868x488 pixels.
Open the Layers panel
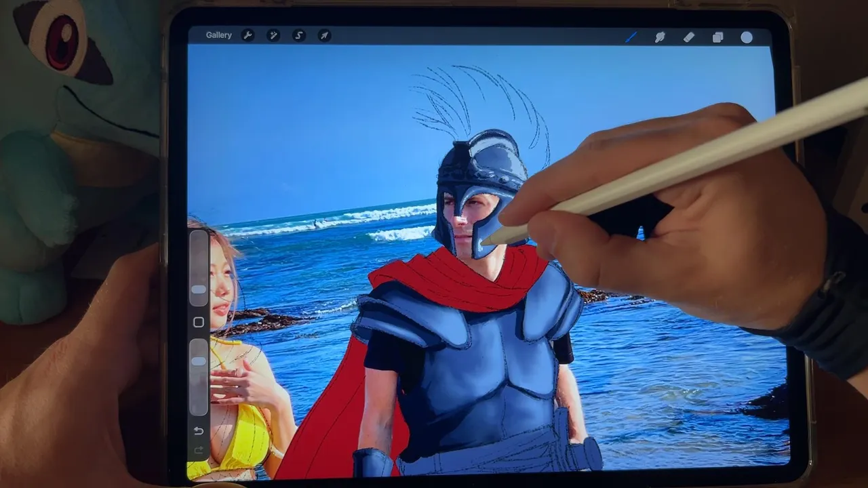point(717,37)
